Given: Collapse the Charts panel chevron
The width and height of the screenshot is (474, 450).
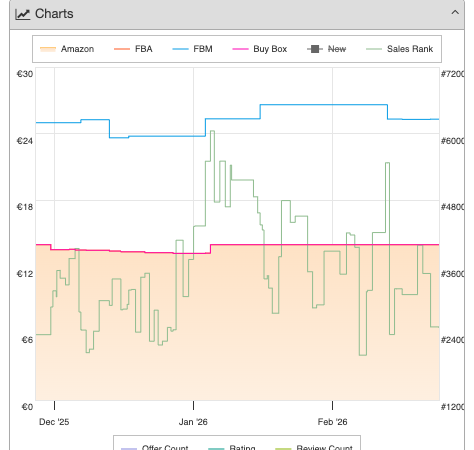Looking at the screenshot, I should point(455,13).
